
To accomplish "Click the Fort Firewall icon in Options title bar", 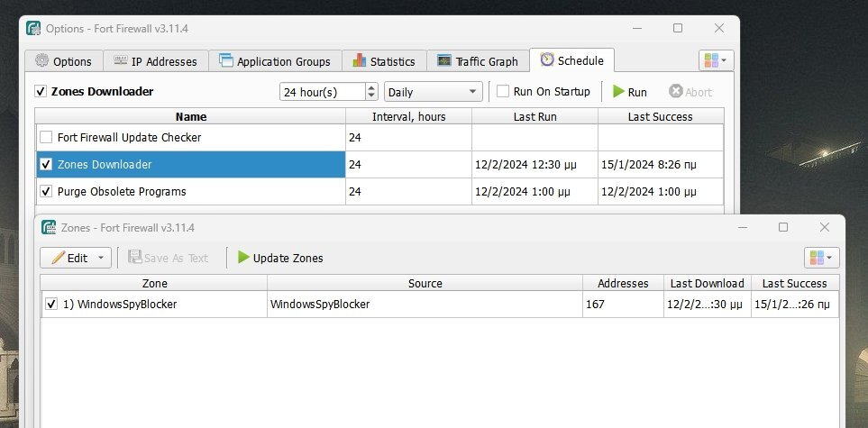I will point(33,28).
